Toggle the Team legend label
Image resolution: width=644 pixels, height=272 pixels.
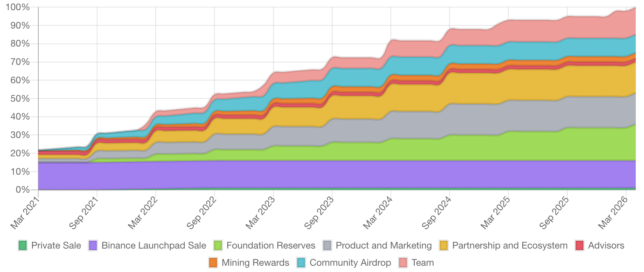[423, 263]
